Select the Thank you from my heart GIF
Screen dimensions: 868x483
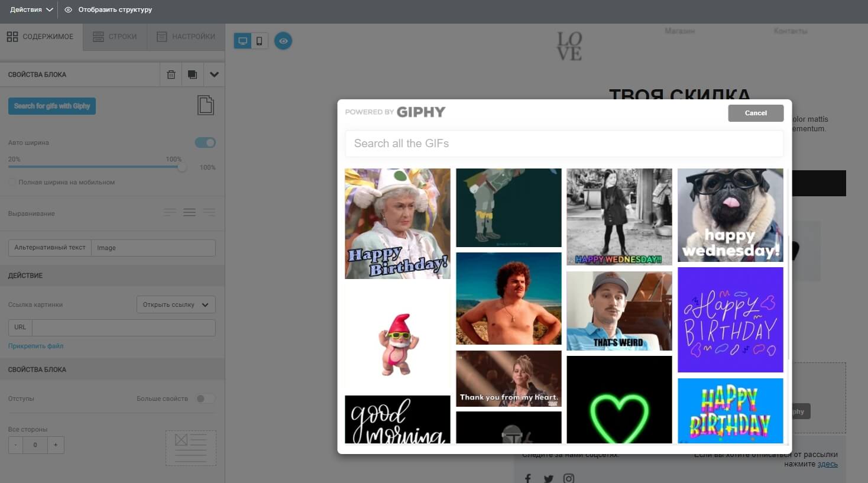(x=509, y=378)
